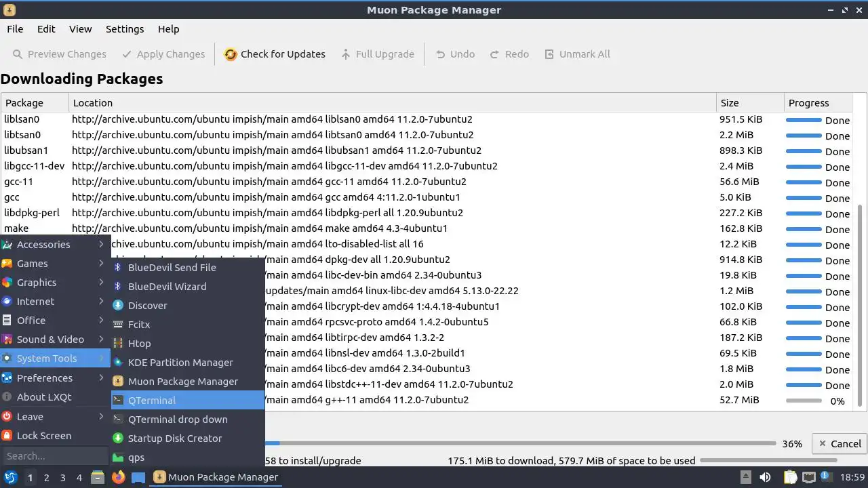This screenshot has height=488, width=868.
Task: Open KDE Partition Manager
Action: (188, 362)
